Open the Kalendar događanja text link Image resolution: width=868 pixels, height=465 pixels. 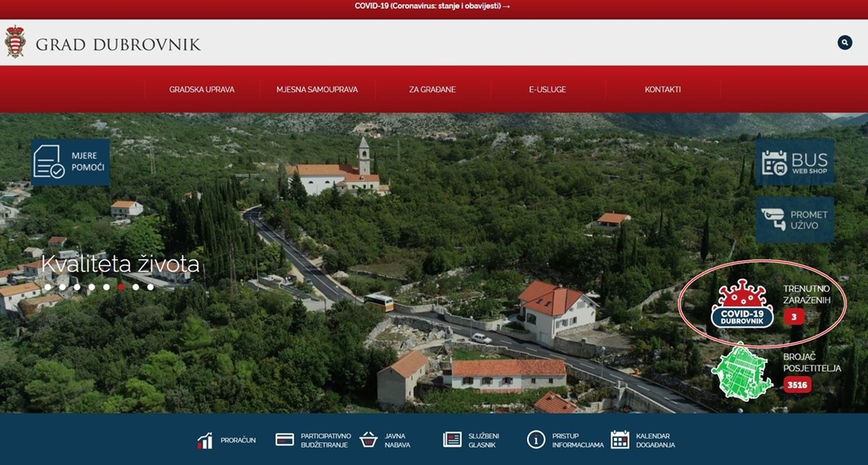(x=655, y=440)
